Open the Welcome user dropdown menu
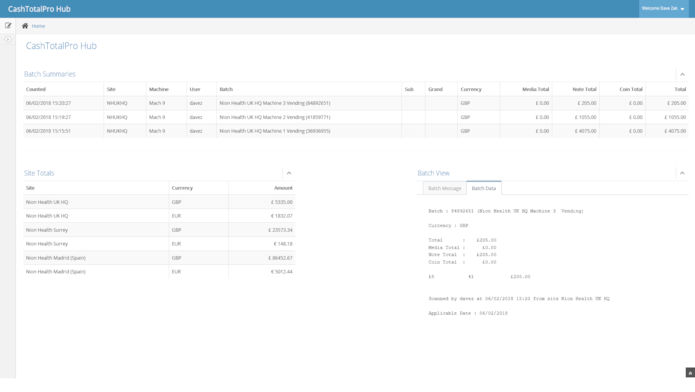The width and height of the screenshot is (695, 392). (x=663, y=8)
